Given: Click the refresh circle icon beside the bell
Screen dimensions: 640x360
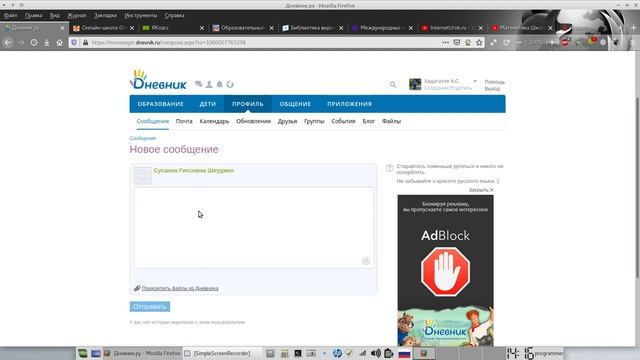Looking at the screenshot, I should pyautogui.click(x=230, y=84).
